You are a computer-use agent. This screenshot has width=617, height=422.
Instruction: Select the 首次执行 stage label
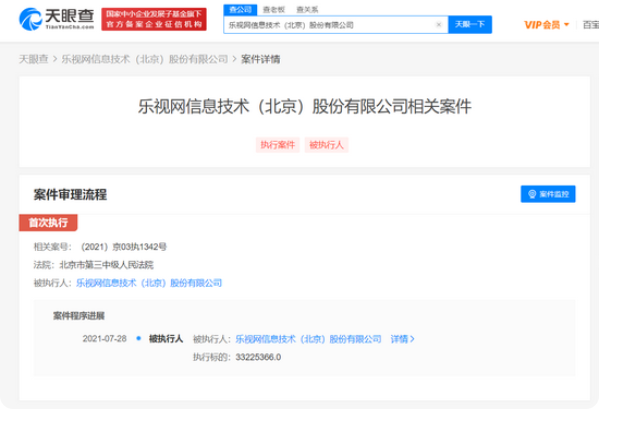[46, 222]
